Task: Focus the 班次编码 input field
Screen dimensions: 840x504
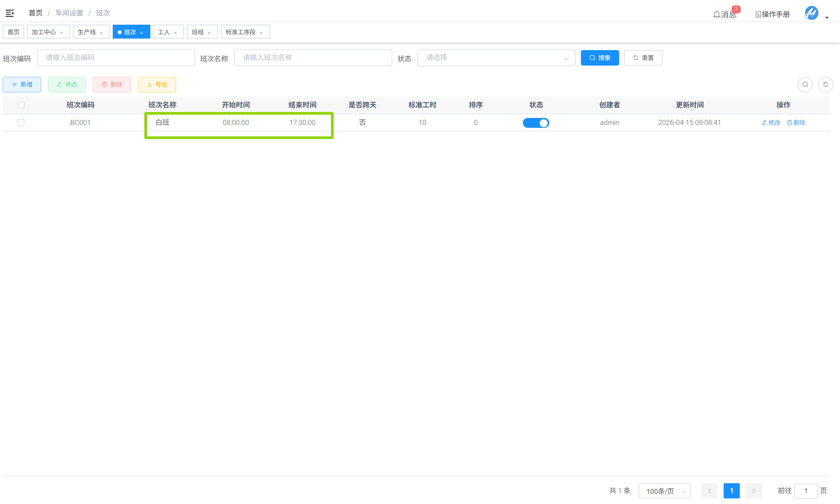Action: click(x=116, y=58)
